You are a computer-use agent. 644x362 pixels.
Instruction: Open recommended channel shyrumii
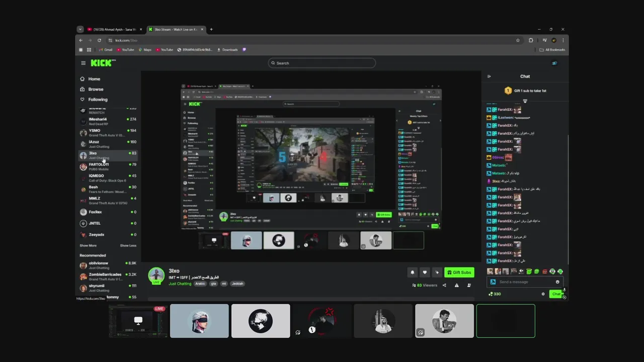108,288
